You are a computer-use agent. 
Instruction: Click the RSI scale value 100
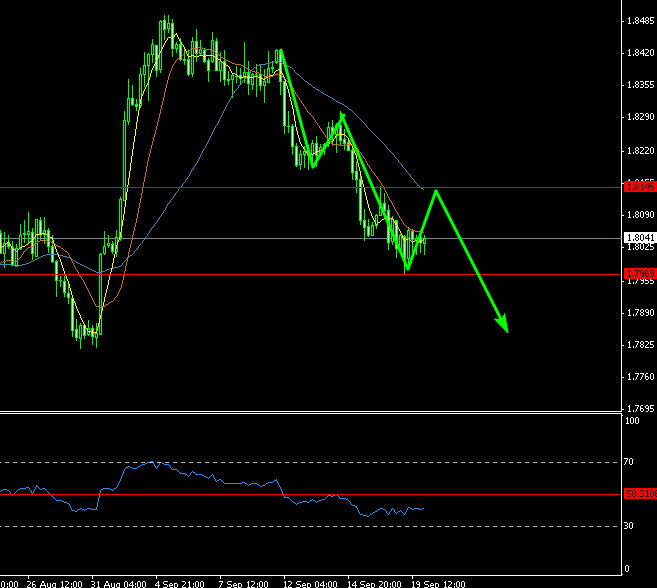tap(632, 421)
